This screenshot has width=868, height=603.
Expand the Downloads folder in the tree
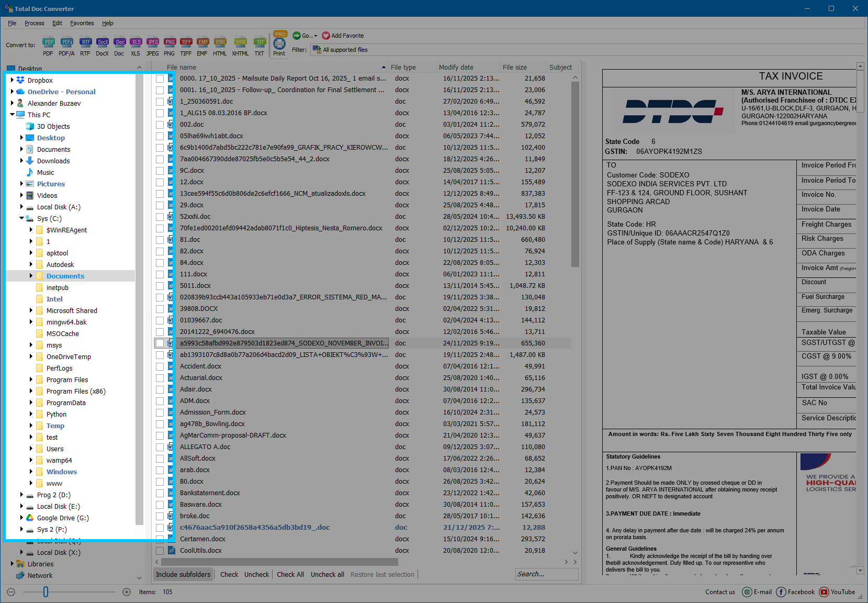(x=21, y=161)
